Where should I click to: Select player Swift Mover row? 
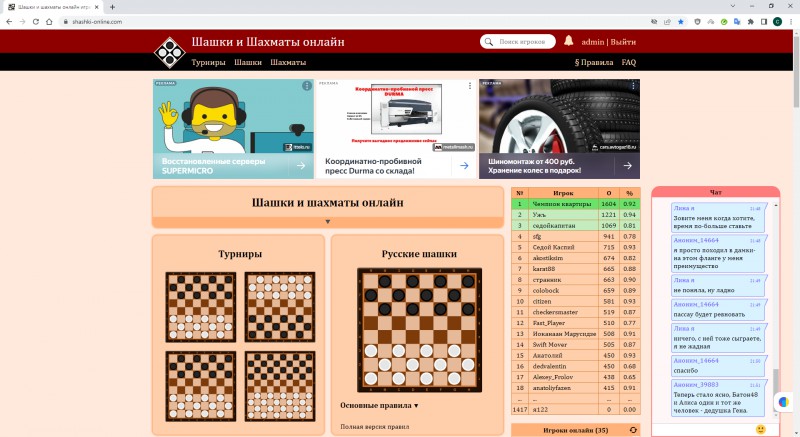click(x=576, y=344)
